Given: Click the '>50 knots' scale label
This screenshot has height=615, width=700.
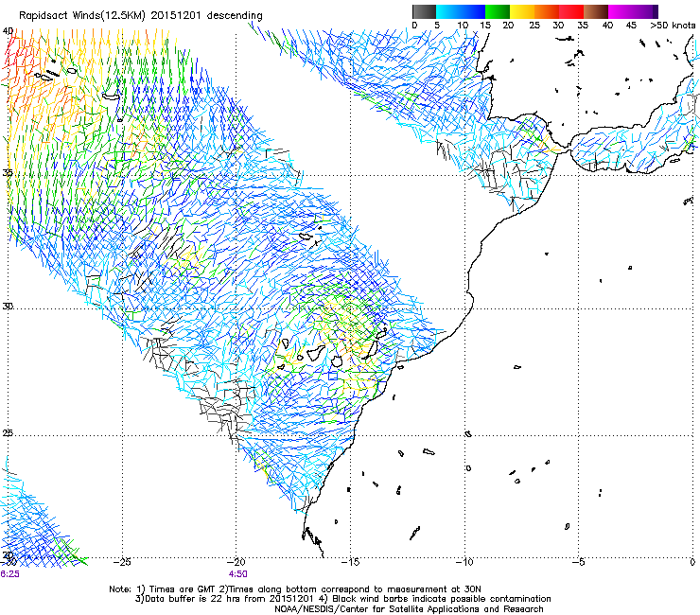Looking at the screenshot, I should pos(673,25).
